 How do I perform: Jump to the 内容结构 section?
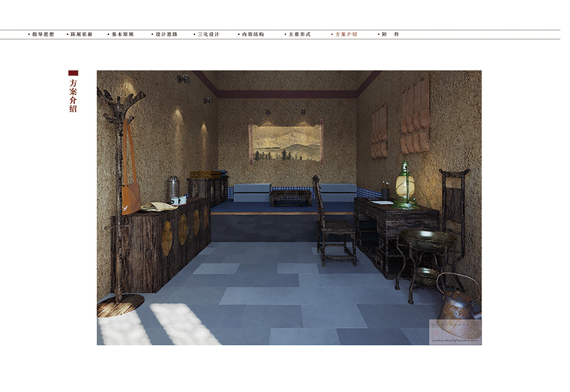(252, 34)
